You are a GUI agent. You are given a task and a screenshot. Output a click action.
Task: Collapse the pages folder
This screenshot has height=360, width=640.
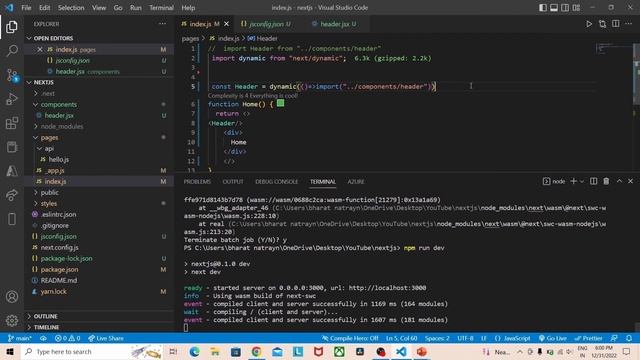(100, 138)
